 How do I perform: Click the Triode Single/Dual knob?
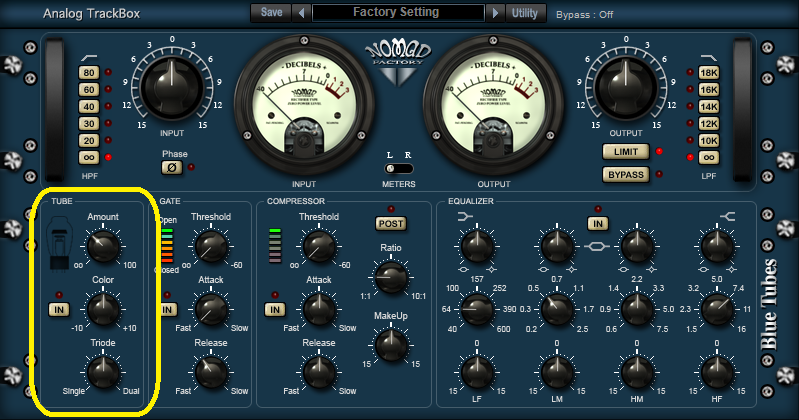coord(103,372)
